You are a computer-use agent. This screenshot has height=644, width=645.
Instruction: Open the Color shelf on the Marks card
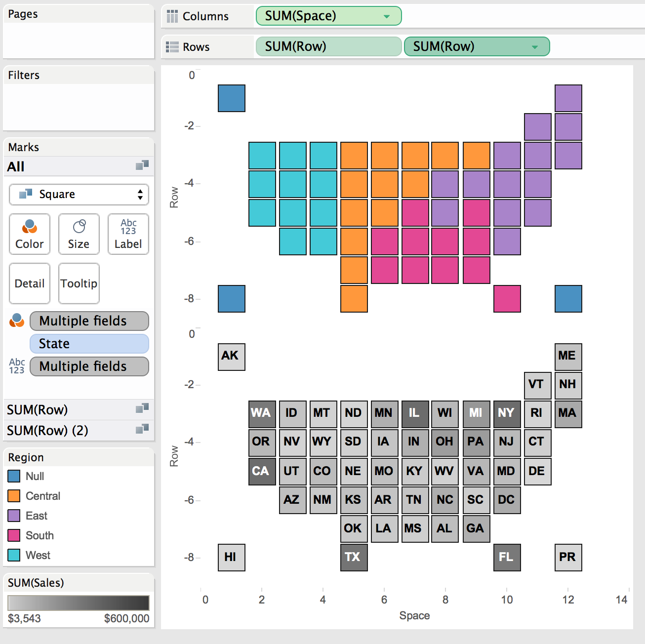[x=29, y=234]
